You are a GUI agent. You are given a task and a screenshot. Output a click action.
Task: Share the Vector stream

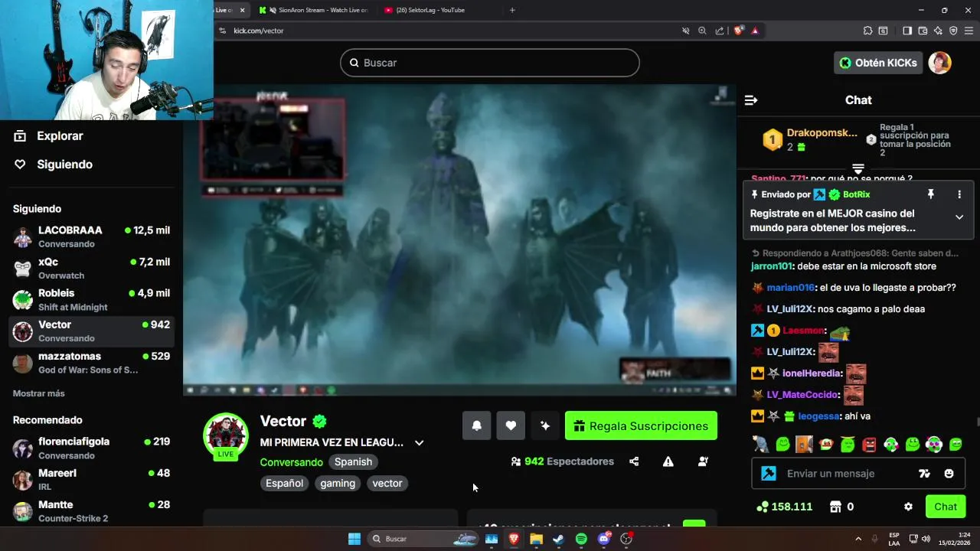tap(634, 461)
